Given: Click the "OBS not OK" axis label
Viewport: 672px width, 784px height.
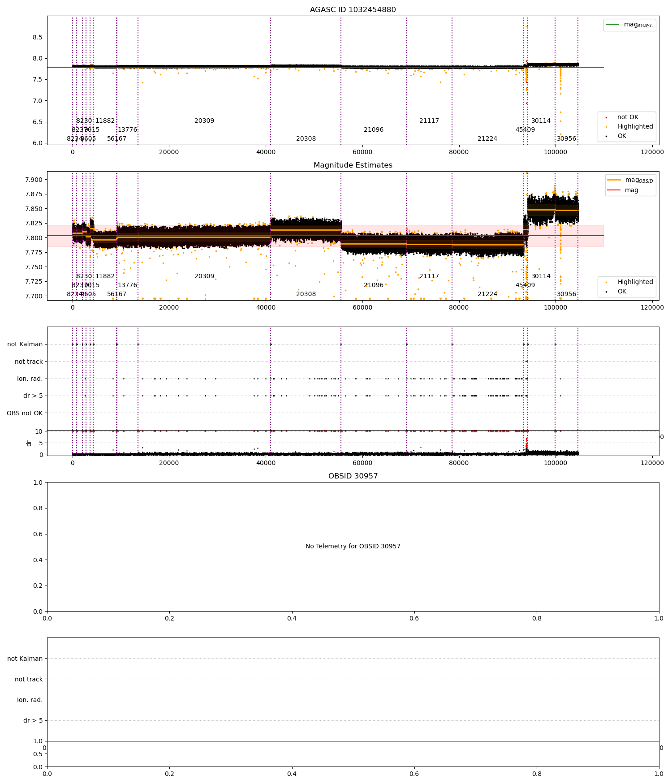Looking at the screenshot, I should (25, 413).
